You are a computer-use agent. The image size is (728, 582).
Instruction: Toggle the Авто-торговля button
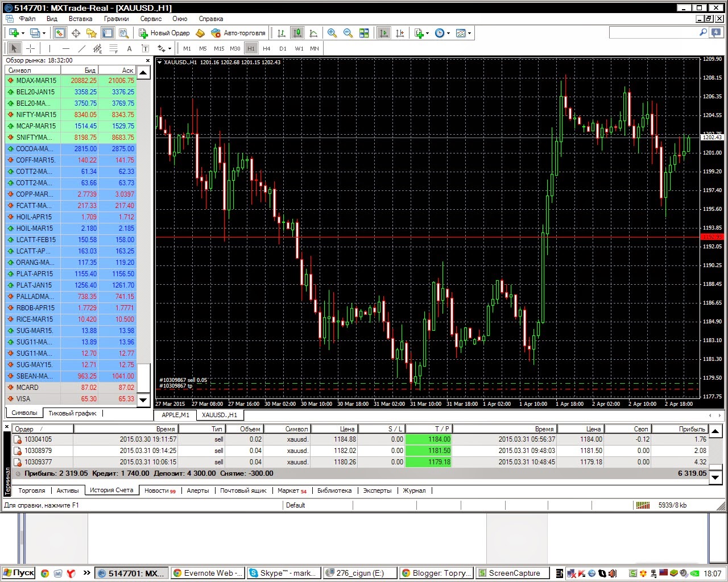[x=238, y=33]
